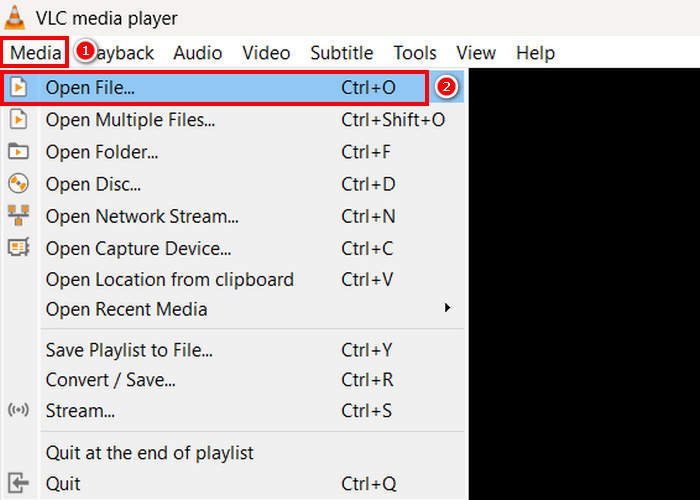
Task: Click the Open Folder icon
Action: (17, 152)
